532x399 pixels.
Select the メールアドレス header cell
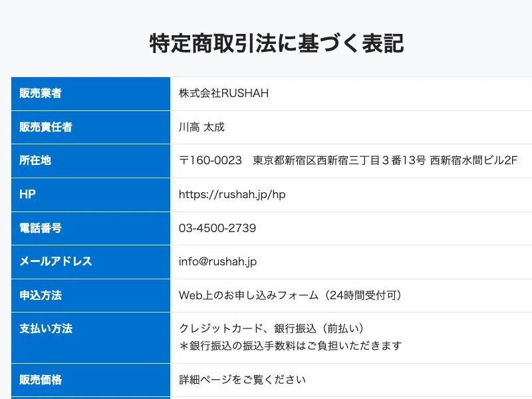pos(90,262)
